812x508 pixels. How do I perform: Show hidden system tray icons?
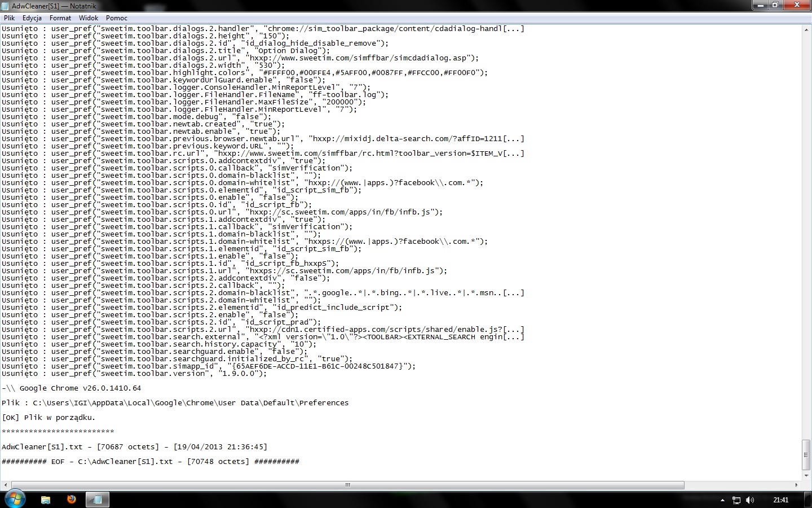pos(722,500)
